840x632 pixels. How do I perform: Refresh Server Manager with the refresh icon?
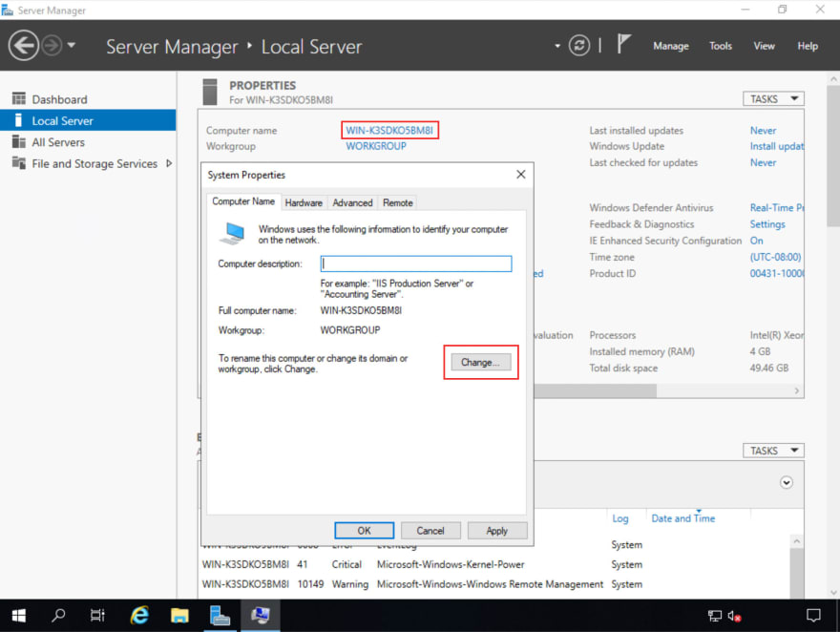tap(579, 46)
